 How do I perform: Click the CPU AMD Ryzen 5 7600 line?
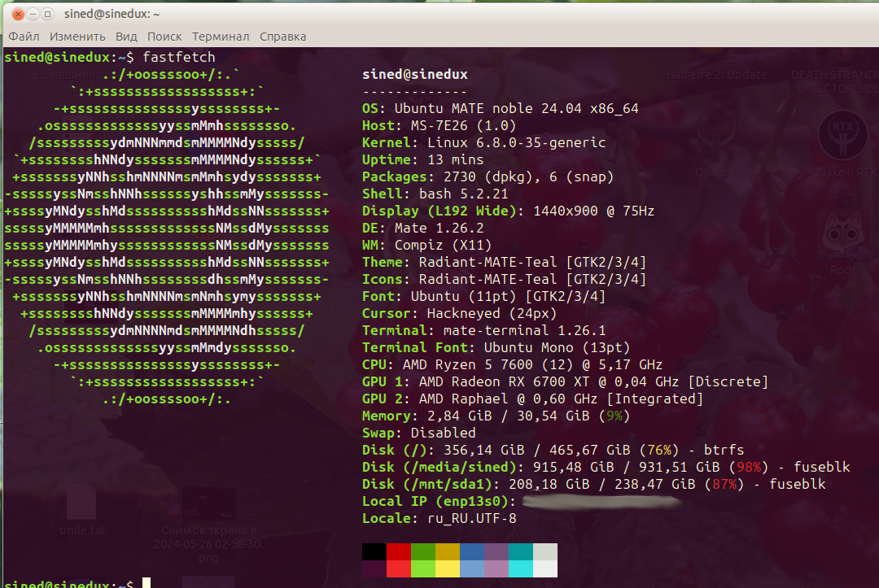click(513, 364)
